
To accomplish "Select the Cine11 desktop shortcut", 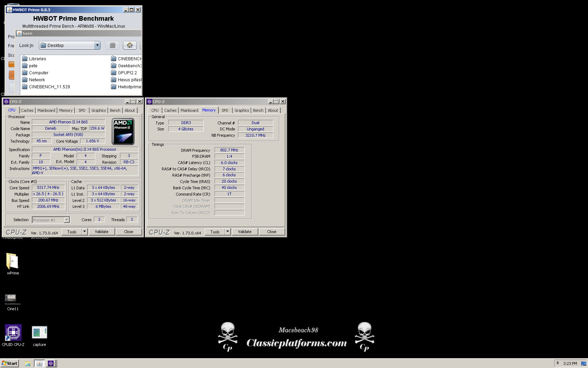I will click(13, 302).
